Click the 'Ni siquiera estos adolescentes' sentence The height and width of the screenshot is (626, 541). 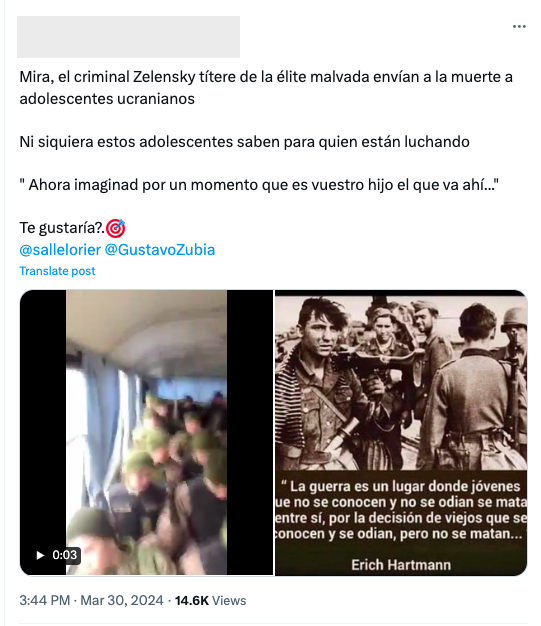[x=244, y=142]
